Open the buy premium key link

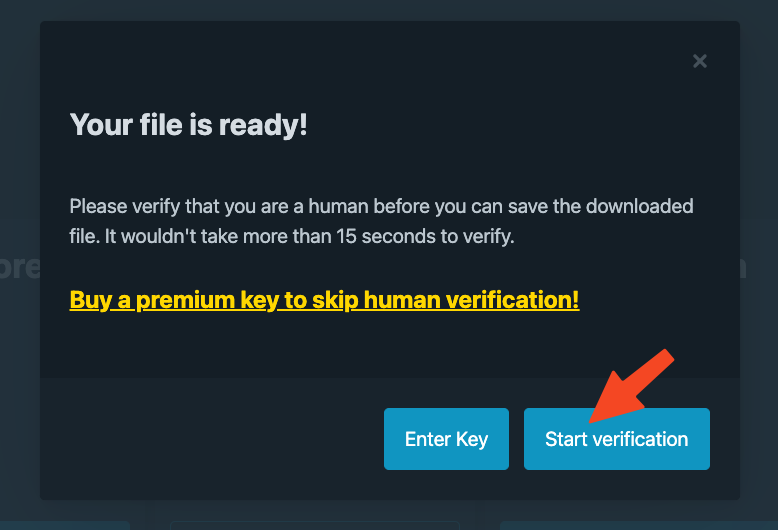point(324,300)
